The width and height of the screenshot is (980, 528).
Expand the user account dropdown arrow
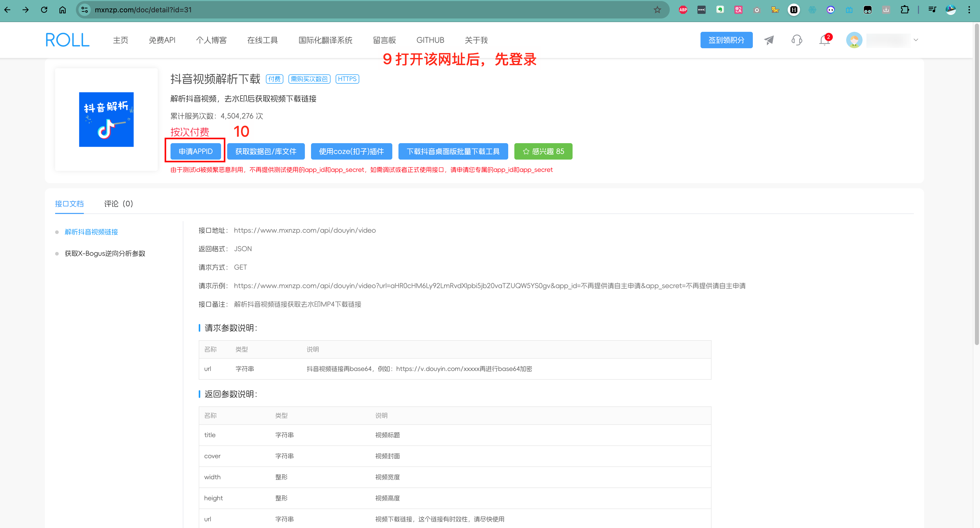click(x=916, y=40)
